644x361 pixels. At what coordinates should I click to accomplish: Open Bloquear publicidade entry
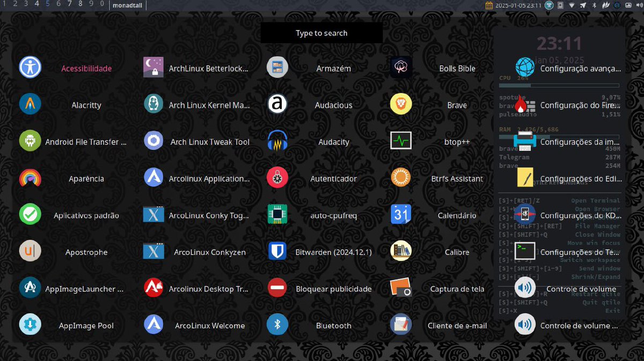277,289
